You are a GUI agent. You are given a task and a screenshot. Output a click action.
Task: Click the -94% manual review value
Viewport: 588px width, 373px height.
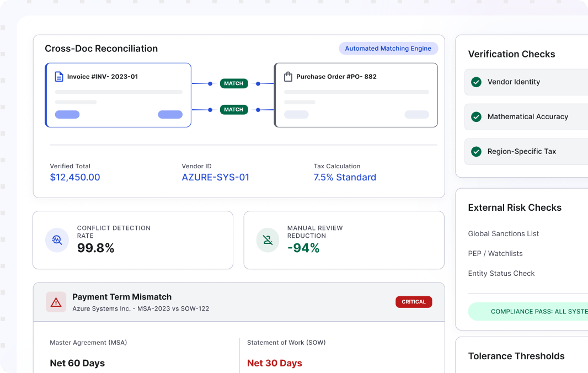tap(303, 248)
